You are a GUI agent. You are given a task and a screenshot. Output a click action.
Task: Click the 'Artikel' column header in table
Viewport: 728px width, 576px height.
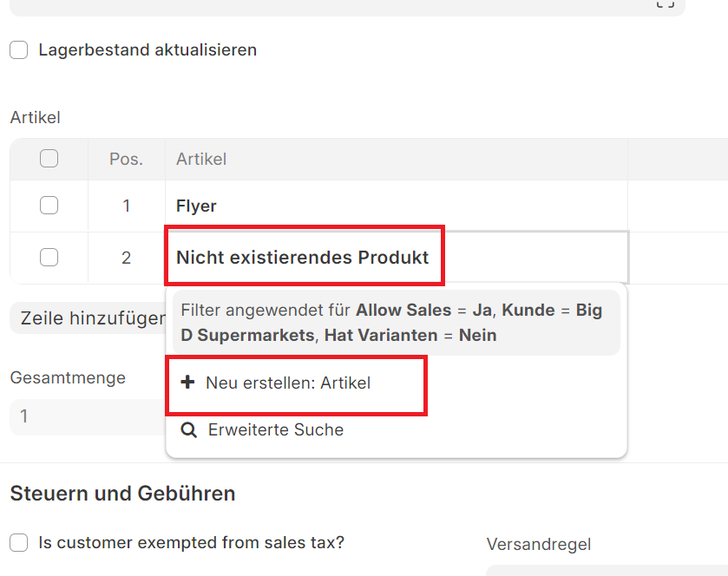click(201, 159)
